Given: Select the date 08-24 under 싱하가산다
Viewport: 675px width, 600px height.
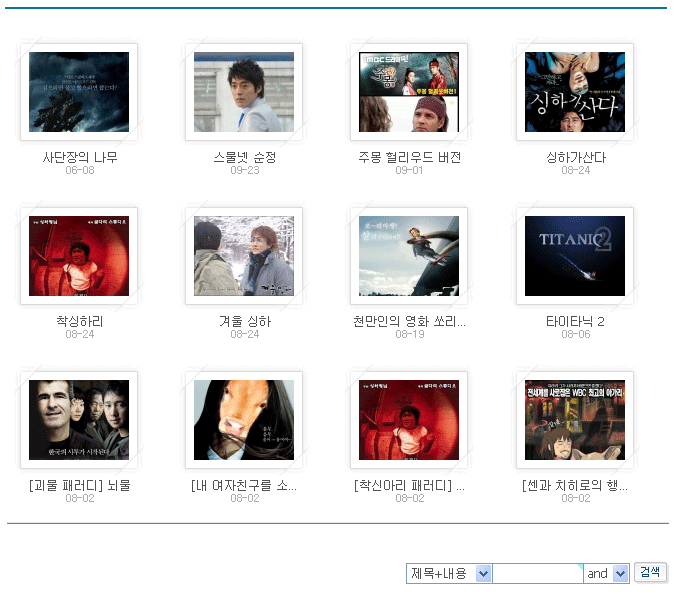Looking at the screenshot, I should [576, 170].
